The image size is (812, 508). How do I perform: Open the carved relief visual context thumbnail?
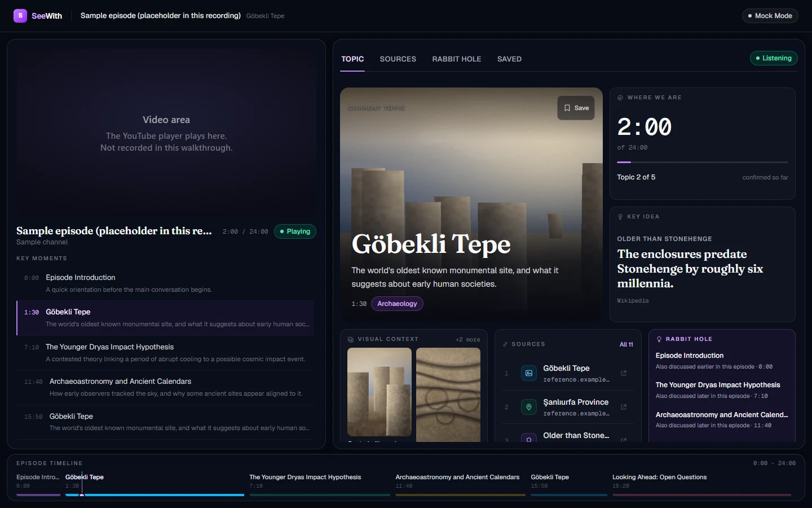(x=448, y=395)
